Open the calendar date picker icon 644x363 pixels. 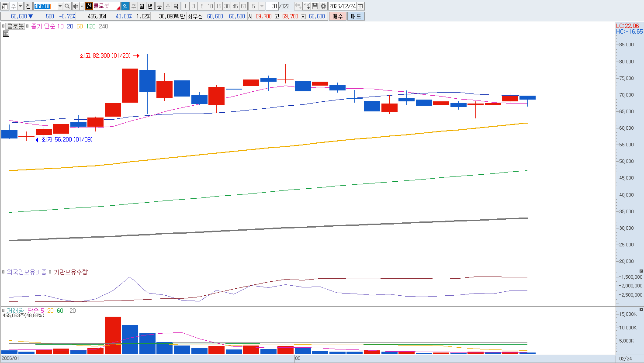(360, 6)
